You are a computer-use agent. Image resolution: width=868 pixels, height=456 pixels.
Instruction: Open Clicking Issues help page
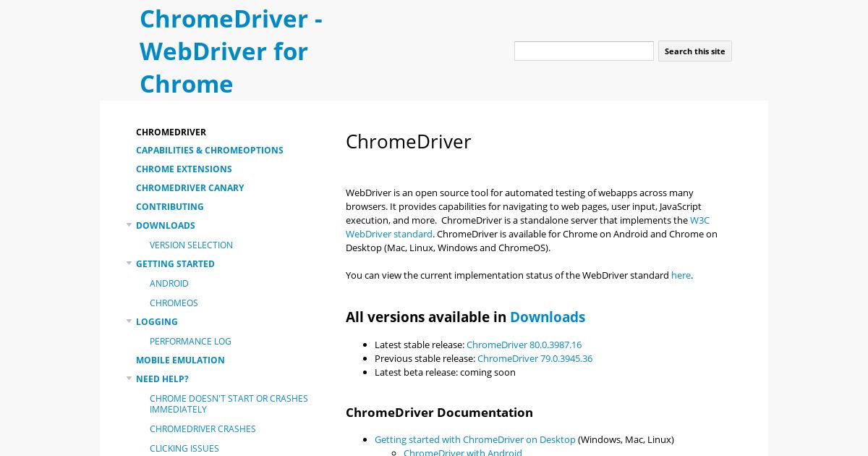(x=184, y=449)
